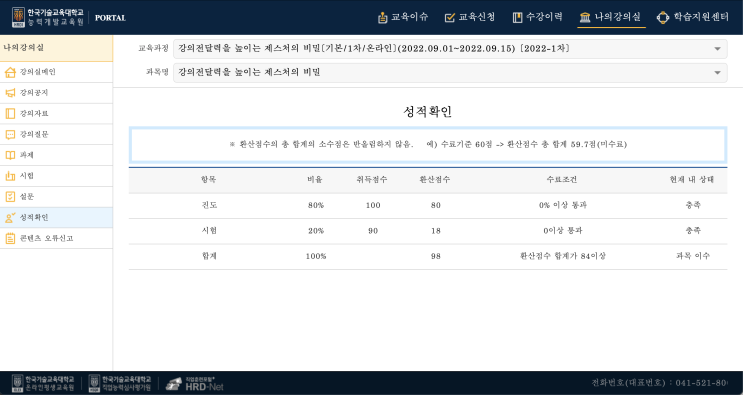This screenshot has height=395, width=743.
Task: Click the 80% ratio cell
Action: 316,206
